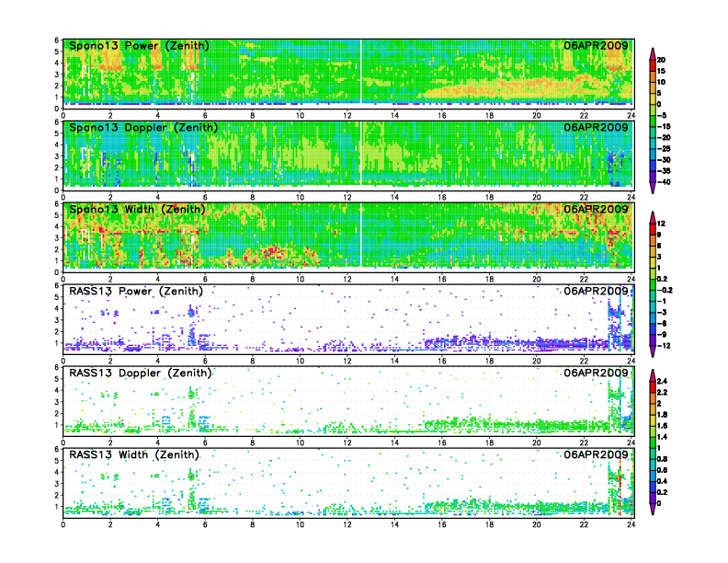Screen dimensions: 728x563
Task: Click the 'RASS13 Doppler (Zenith)' panel title
Action: [141, 373]
